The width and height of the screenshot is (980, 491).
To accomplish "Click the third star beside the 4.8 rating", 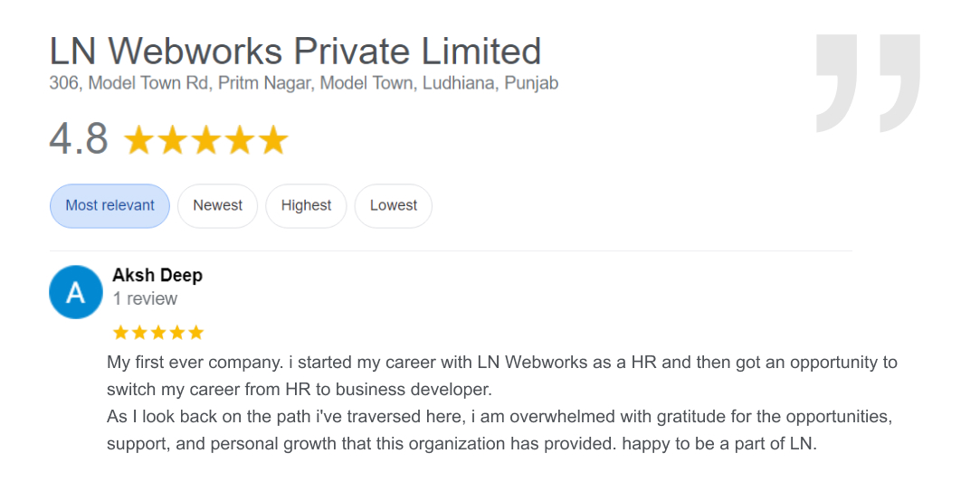I will point(206,141).
